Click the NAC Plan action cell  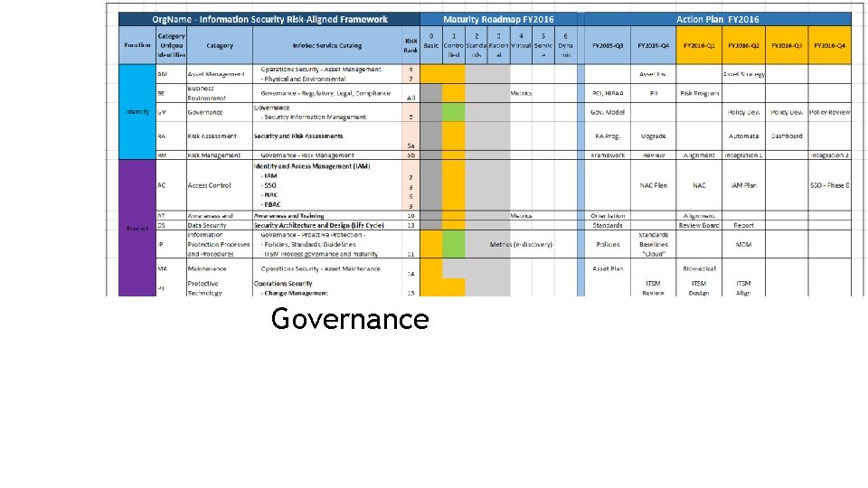click(653, 185)
